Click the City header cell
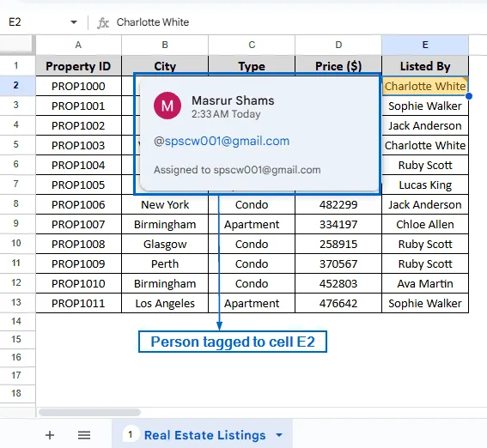The image size is (487, 448). pos(165,66)
